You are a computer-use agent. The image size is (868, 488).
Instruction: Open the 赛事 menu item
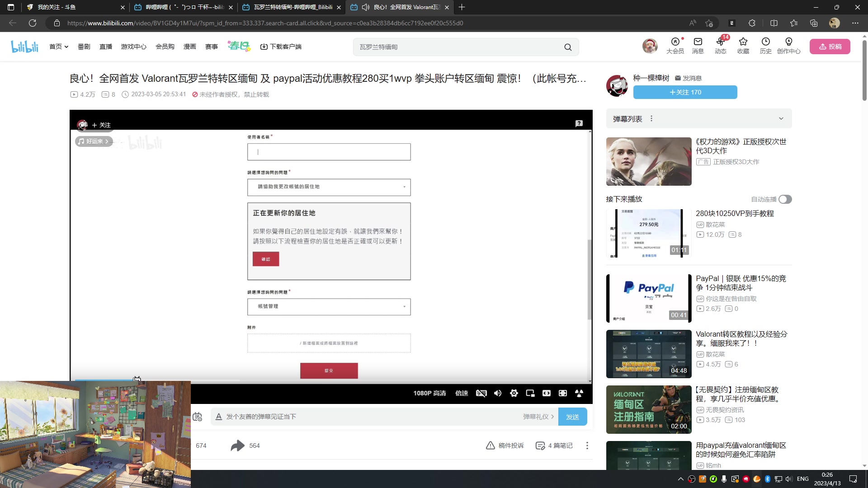[212, 47]
